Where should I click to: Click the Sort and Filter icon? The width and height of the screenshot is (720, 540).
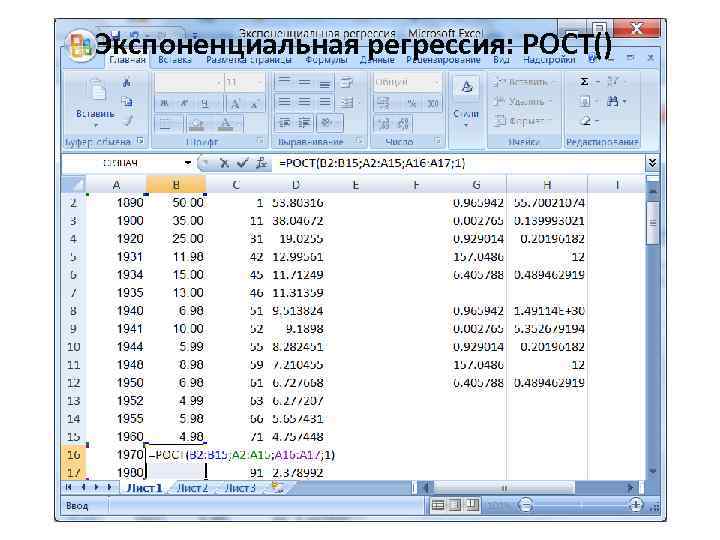point(613,82)
